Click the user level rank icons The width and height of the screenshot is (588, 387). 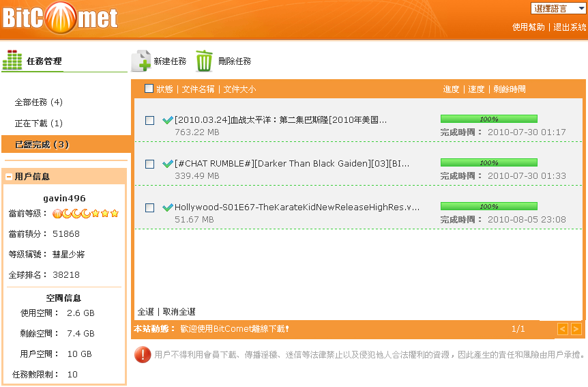coord(85,214)
